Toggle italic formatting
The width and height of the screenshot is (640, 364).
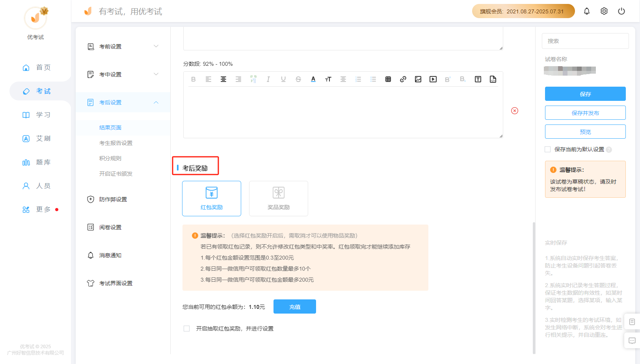[x=268, y=79]
